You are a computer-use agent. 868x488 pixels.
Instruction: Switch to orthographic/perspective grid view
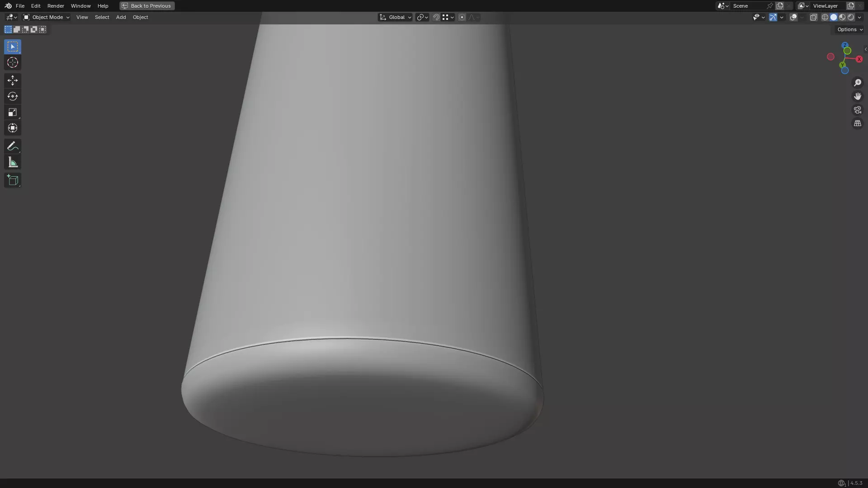[857, 123]
